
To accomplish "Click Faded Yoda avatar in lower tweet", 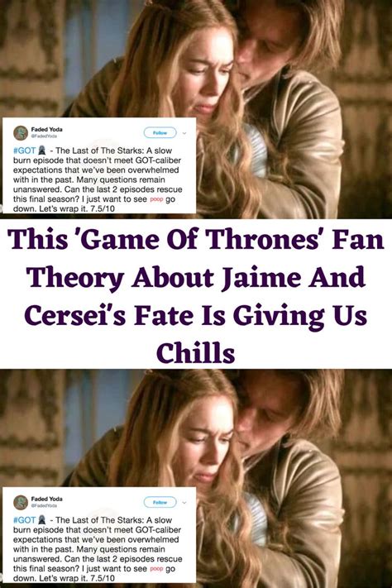I will tap(21, 502).
